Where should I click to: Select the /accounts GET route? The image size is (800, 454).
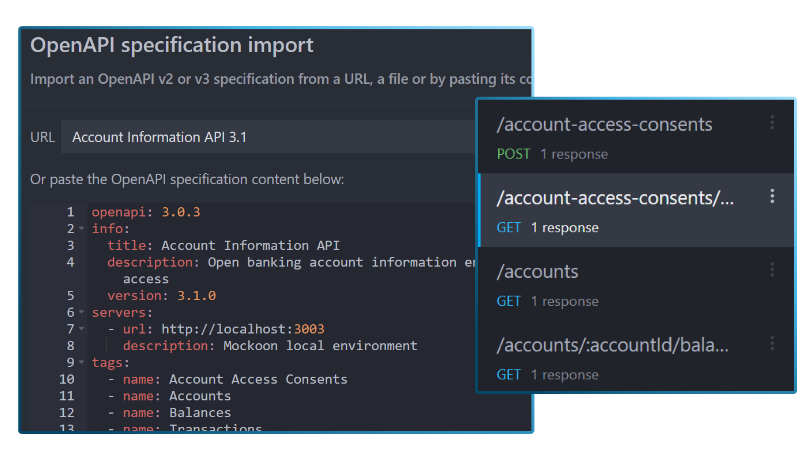636,284
